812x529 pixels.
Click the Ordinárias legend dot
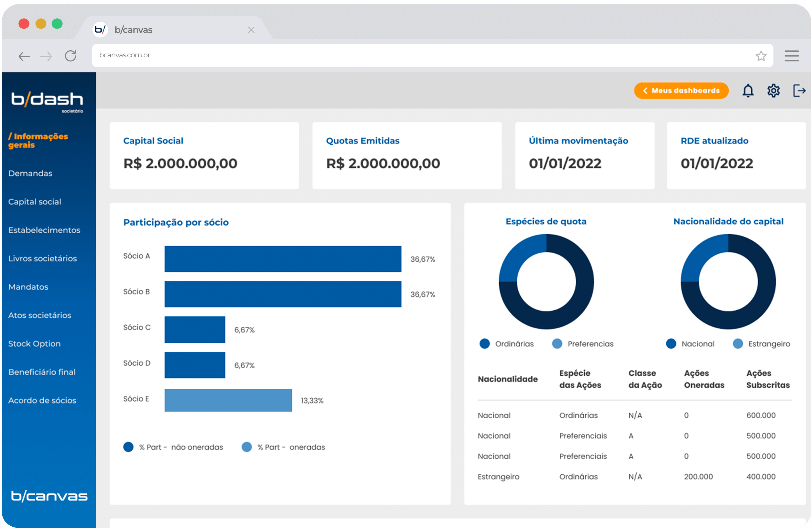point(485,344)
